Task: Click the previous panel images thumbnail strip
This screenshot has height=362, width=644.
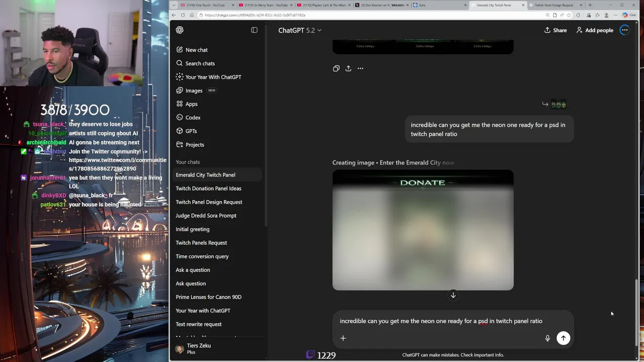Action: (423, 47)
